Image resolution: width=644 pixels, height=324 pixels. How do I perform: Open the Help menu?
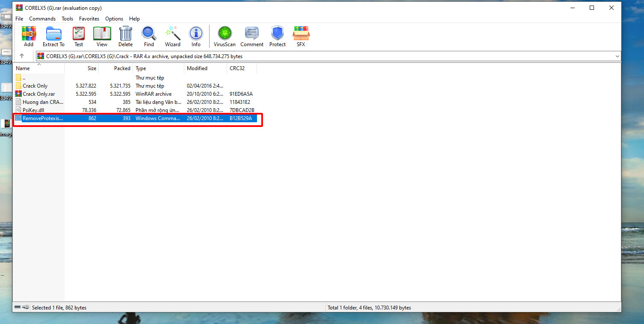coord(134,19)
